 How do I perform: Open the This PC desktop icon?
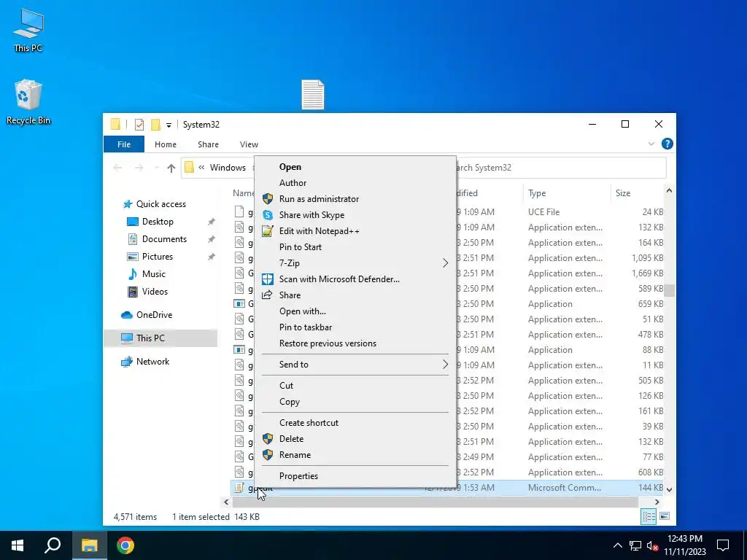click(28, 29)
